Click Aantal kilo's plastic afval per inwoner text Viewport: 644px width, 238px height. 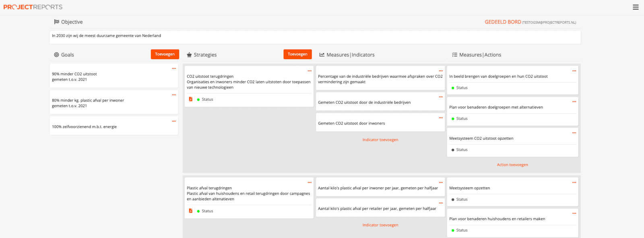click(x=378, y=188)
